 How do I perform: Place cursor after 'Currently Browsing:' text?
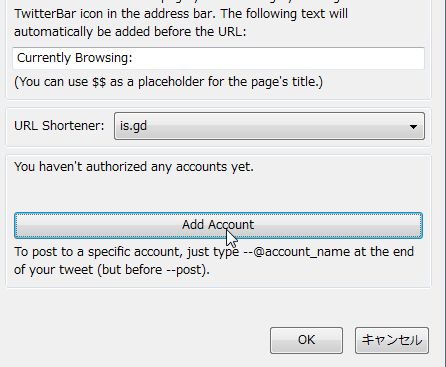134,58
